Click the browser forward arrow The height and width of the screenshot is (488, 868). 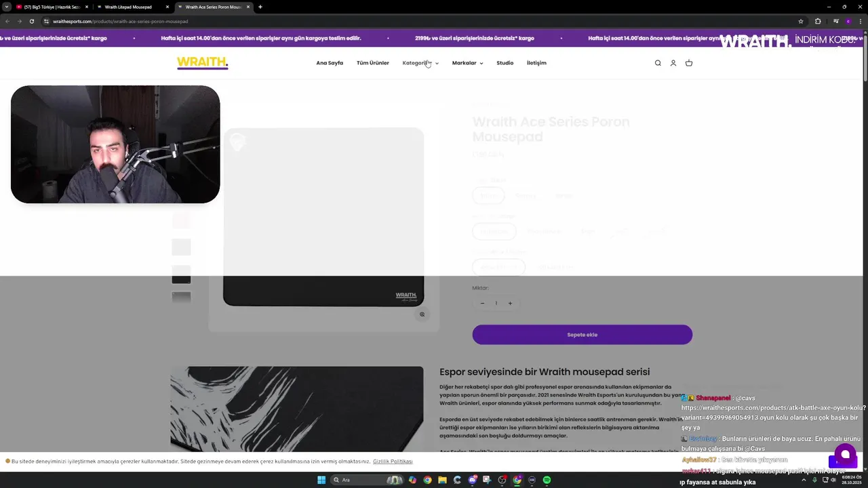click(x=19, y=21)
